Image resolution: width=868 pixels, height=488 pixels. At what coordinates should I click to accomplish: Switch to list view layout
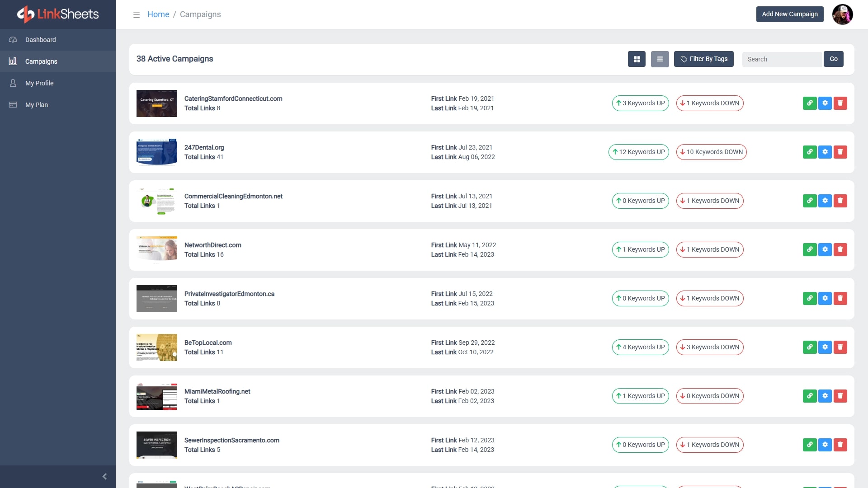(660, 59)
